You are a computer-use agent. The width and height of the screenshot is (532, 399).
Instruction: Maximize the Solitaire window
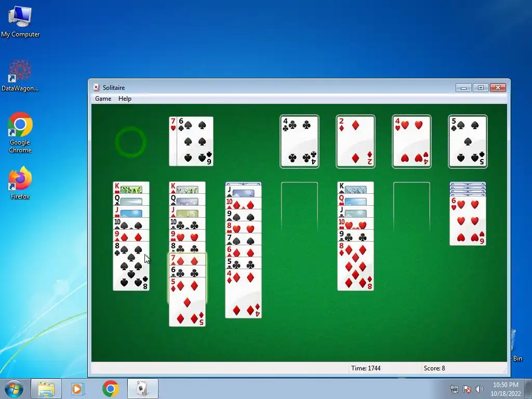click(481, 87)
